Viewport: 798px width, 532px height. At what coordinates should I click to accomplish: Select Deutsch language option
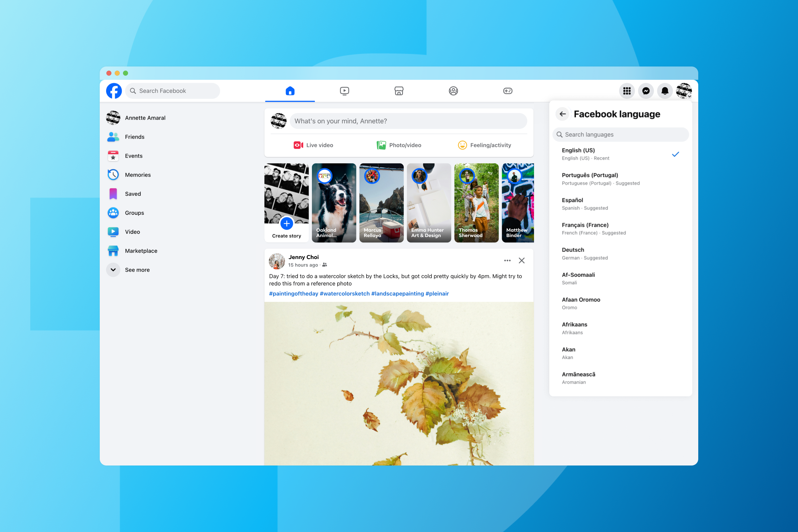[x=620, y=253]
